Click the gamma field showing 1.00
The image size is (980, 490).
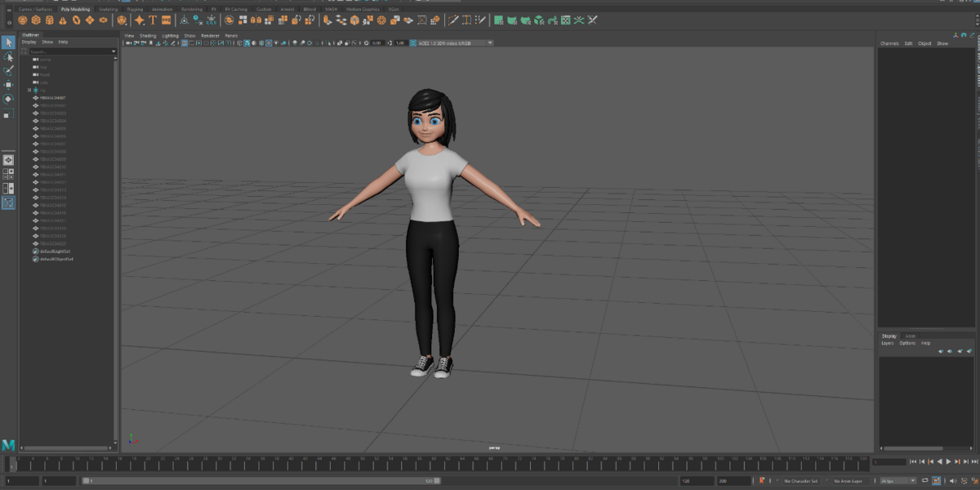pos(400,42)
